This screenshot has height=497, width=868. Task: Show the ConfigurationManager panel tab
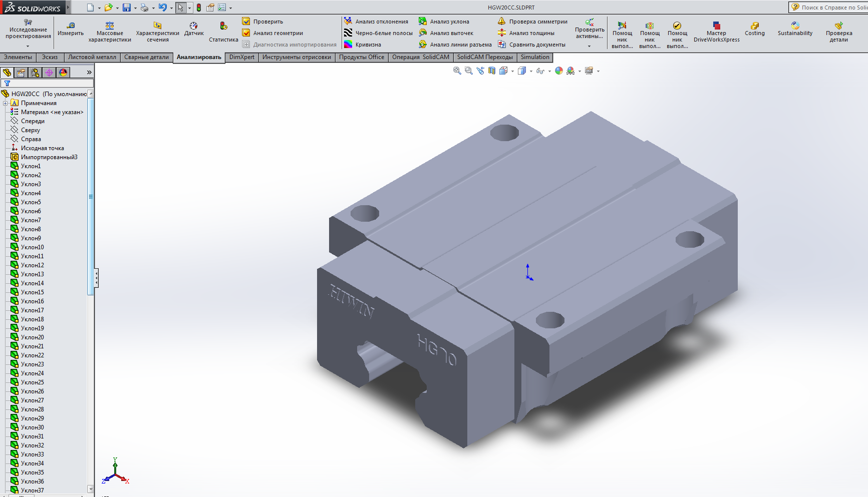tap(35, 73)
